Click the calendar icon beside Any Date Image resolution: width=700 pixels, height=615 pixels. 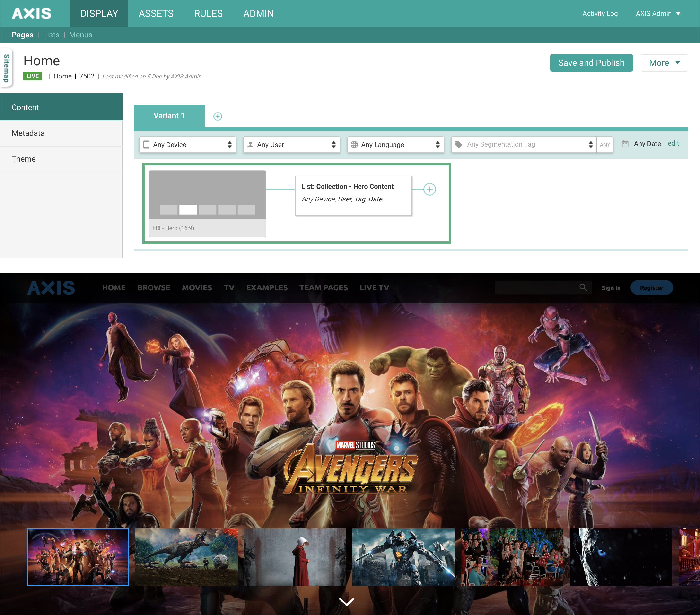tap(625, 144)
